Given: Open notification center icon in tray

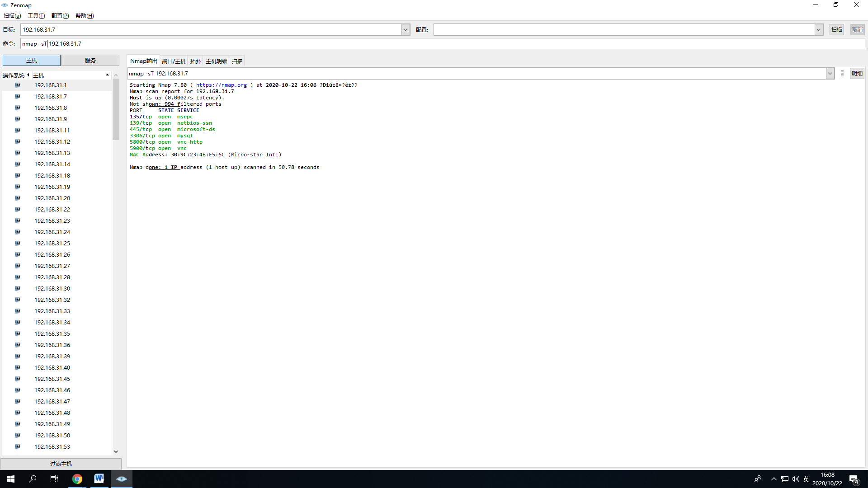Looking at the screenshot, I should coord(854,479).
